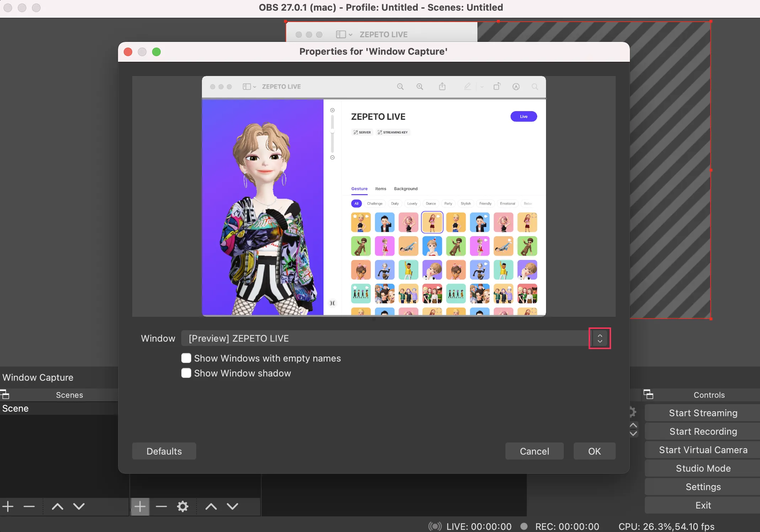Open Studio Mode

(x=703, y=468)
